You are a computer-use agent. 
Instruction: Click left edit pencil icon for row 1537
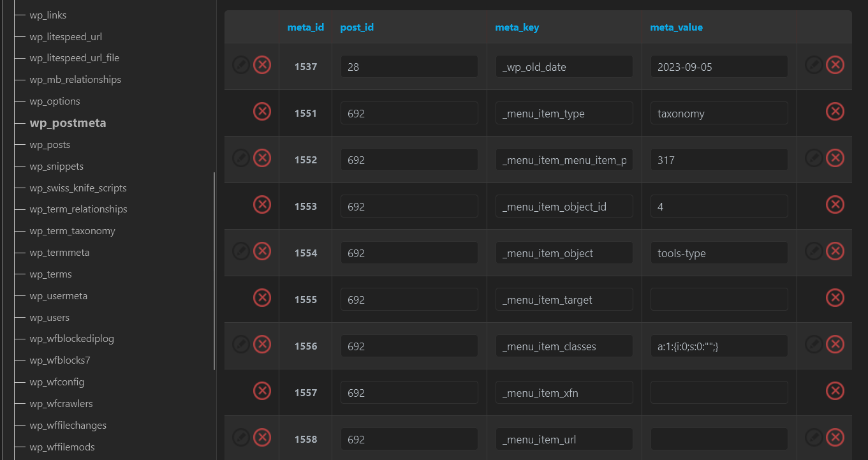[240, 65]
